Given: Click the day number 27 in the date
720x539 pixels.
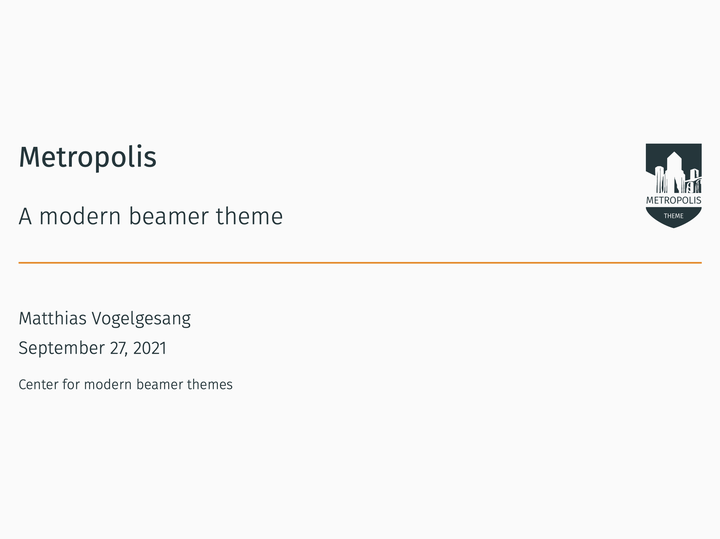Looking at the screenshot, I should click(x=118, y=349).
